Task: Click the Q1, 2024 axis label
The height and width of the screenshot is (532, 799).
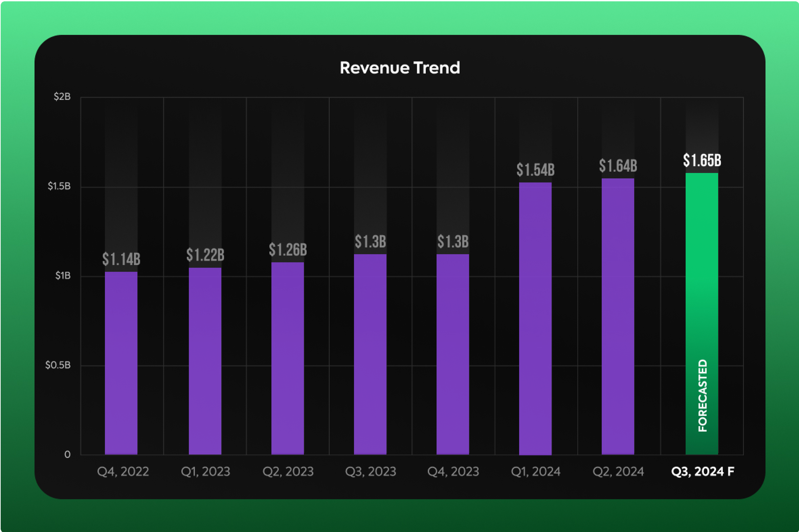Action: pos(536,471)
